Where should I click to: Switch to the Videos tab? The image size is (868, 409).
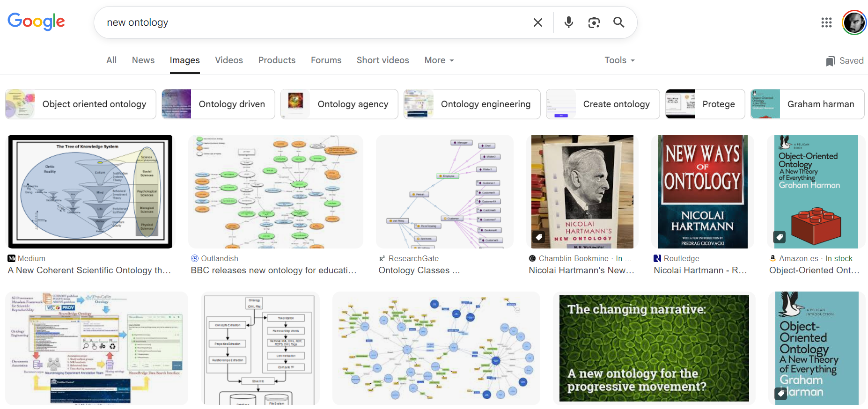tap(229, 60)
